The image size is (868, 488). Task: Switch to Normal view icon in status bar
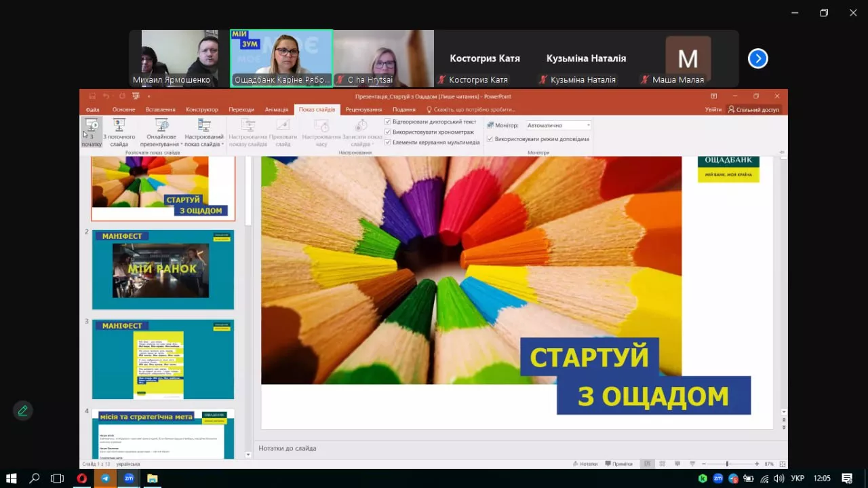[x=648, y=464]
